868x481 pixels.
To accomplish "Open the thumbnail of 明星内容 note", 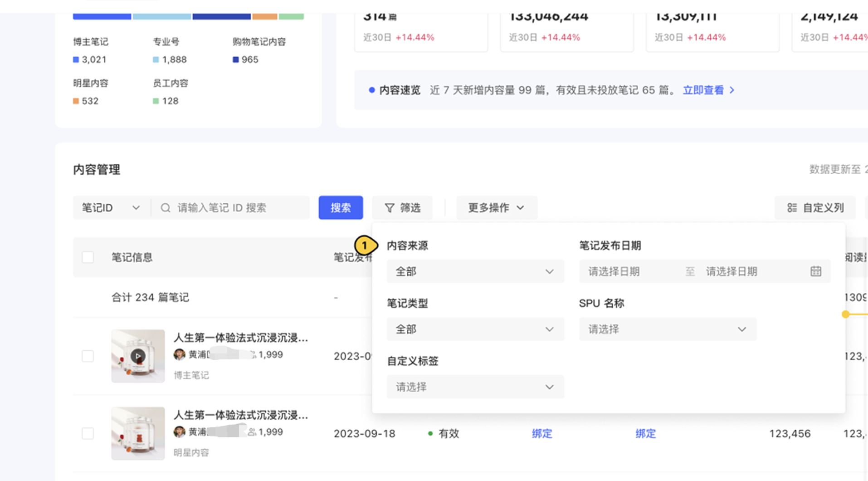I will click(138, 433).
